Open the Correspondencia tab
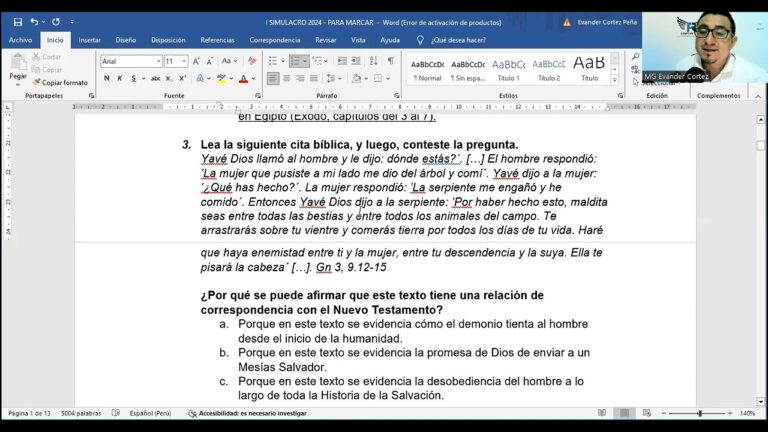The width and height of the screenshot is (768, 432). click(x=275, y=40)
